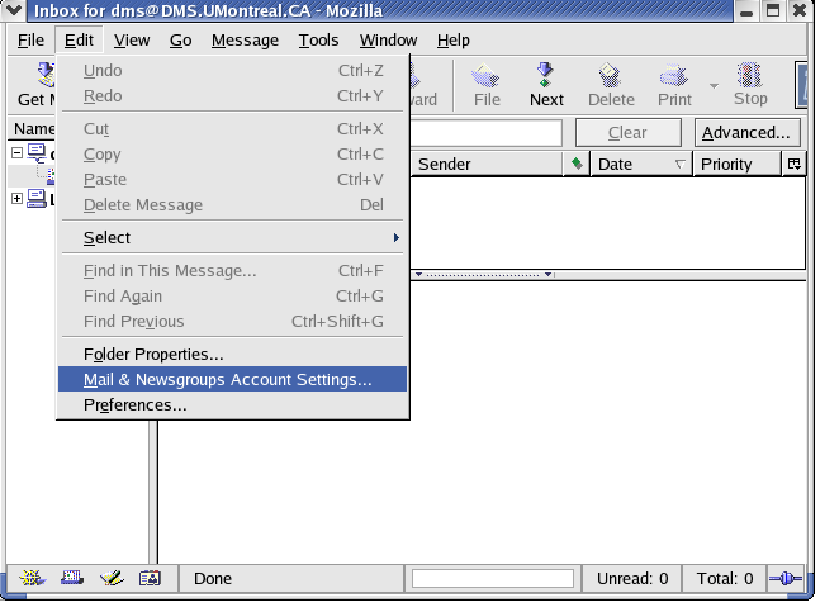Open the Select submenu
815x601 pixels.
click(233, 238)
